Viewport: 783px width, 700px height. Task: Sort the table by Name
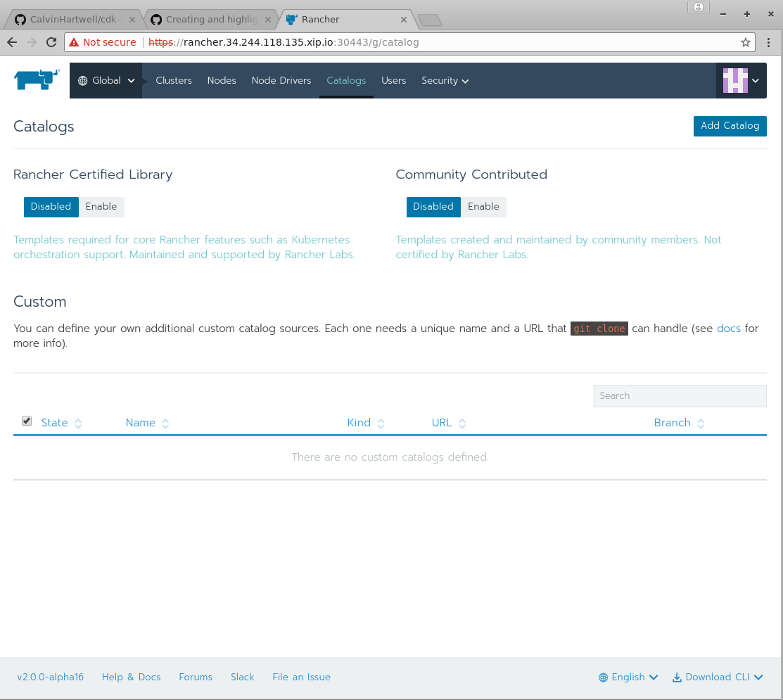tap(147, 423)
